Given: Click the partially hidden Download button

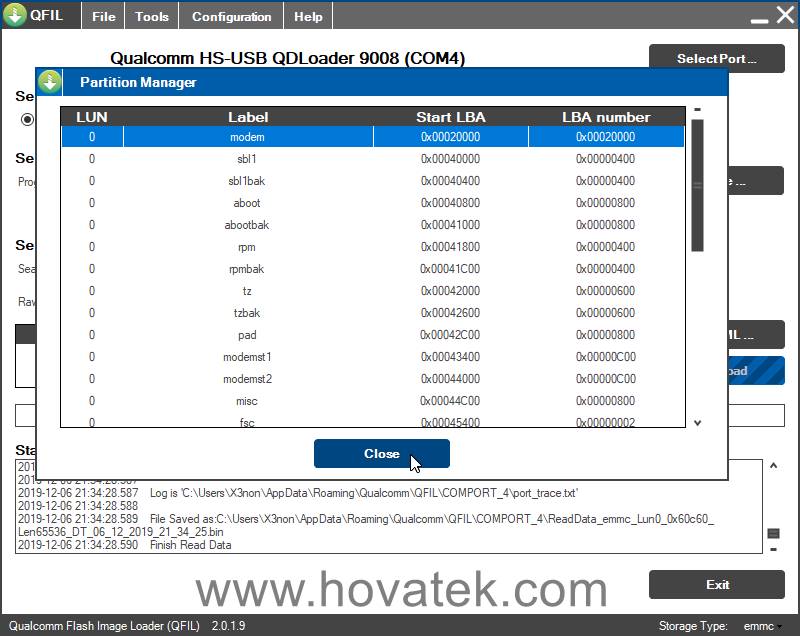Looking at the screenshot, I should click(756, 371).
